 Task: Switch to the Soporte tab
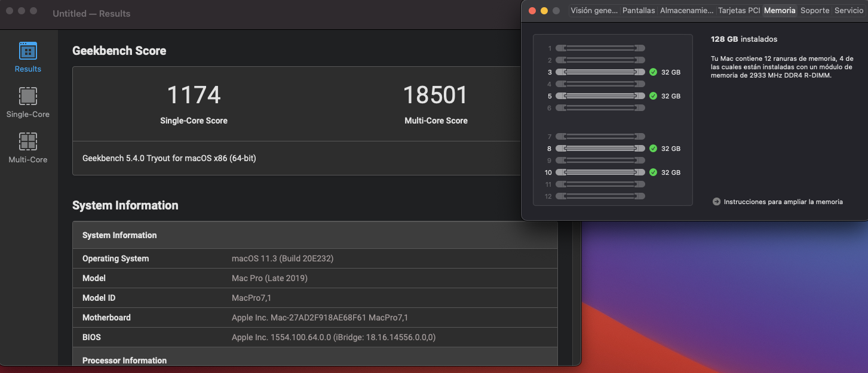point(815,11)
